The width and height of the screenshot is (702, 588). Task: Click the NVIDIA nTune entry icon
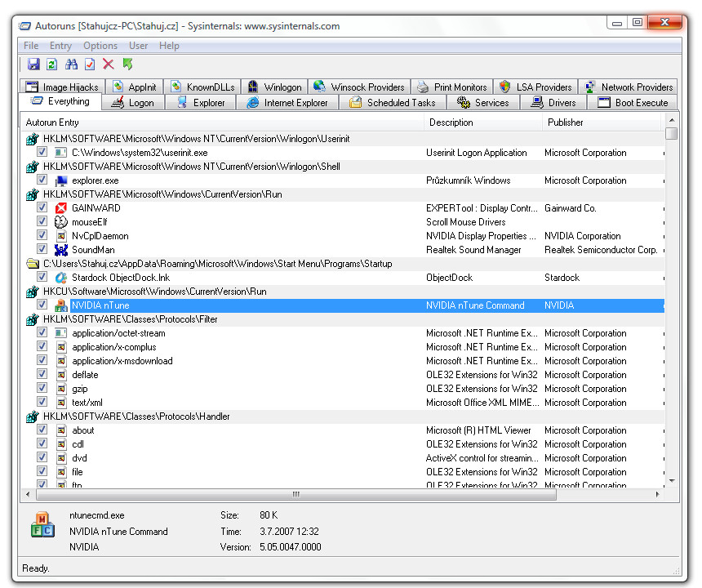pyautogui.click(x=61, y=305)
